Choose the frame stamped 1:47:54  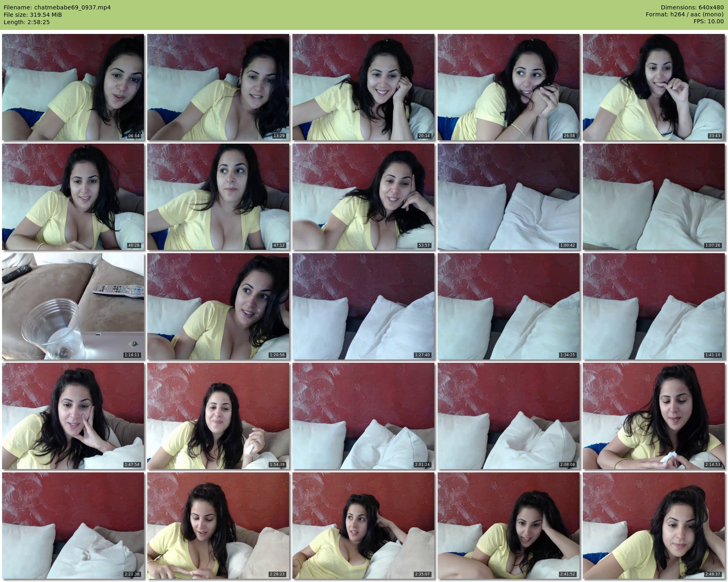[73, 416]
